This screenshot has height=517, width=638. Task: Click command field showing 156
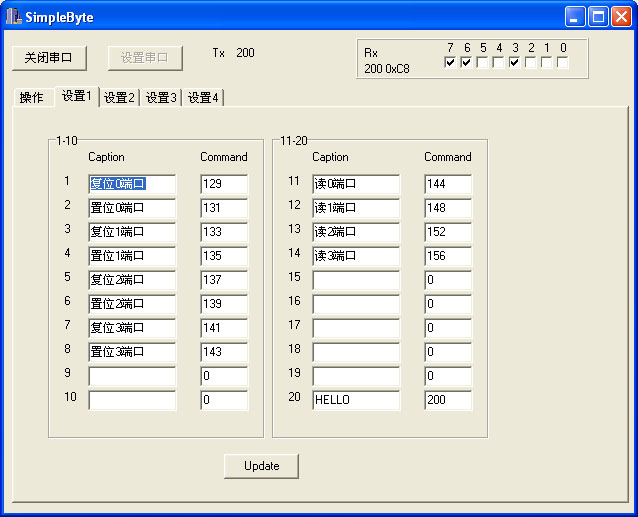pos(448,256)
